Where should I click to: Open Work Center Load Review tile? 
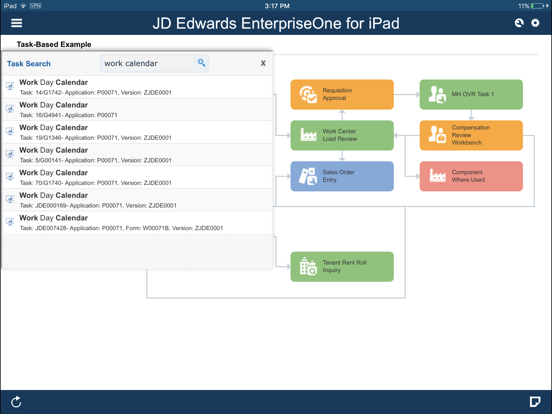(x=342, y=135)
